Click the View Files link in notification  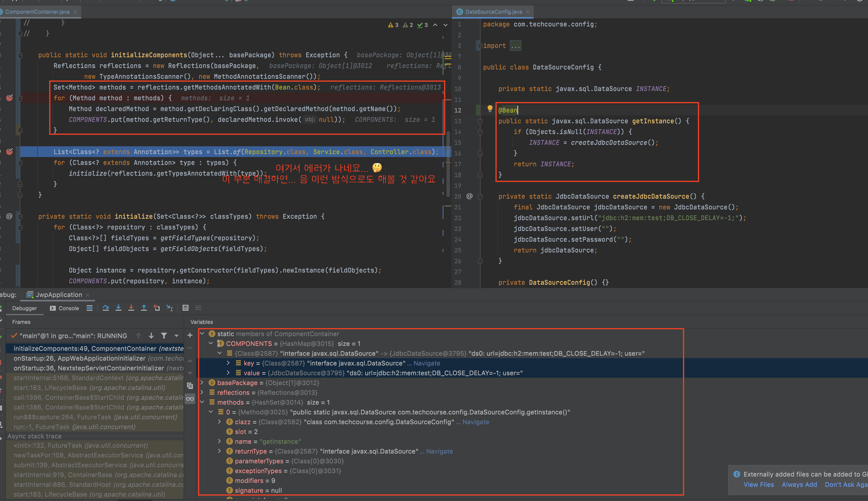tap(759, 484)
